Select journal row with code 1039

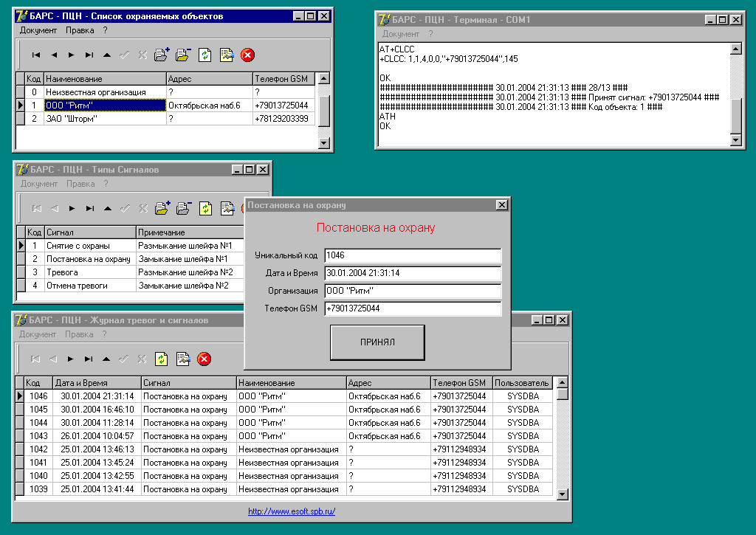coord(284,489)
